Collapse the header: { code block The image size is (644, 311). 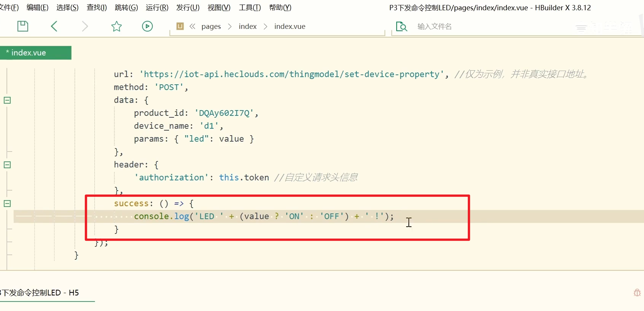coord(7,165)
